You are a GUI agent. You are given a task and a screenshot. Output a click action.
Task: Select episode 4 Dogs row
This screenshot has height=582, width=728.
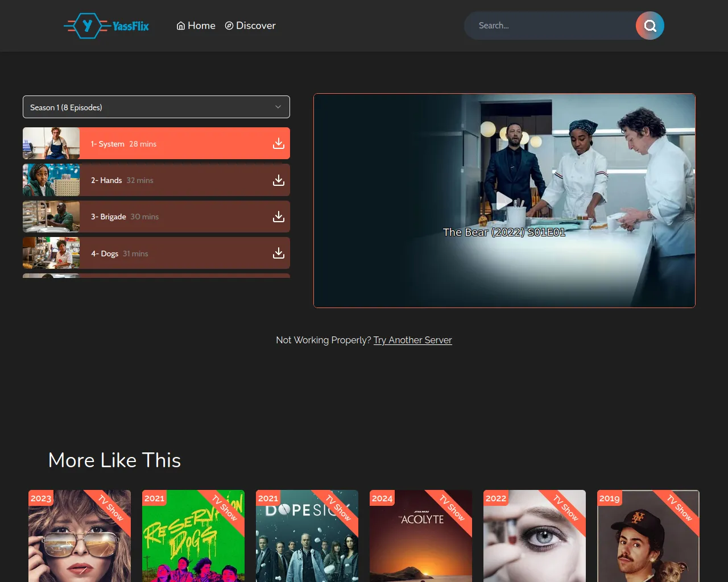[x=171, y=253]
